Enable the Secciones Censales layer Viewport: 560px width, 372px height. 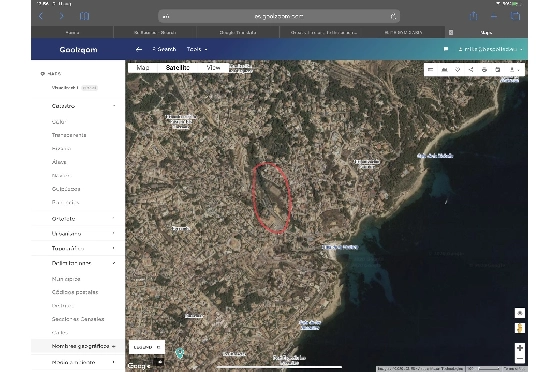78,319
